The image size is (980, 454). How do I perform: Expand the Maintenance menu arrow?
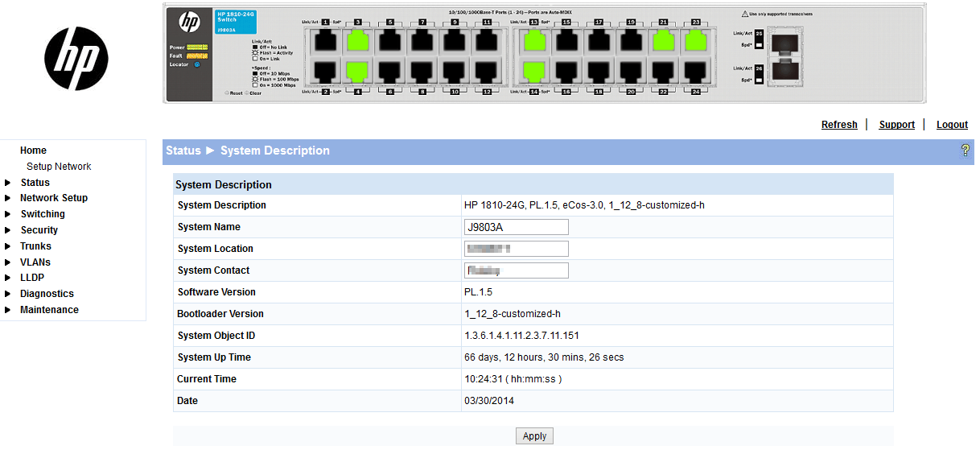[x=8, y=310]
